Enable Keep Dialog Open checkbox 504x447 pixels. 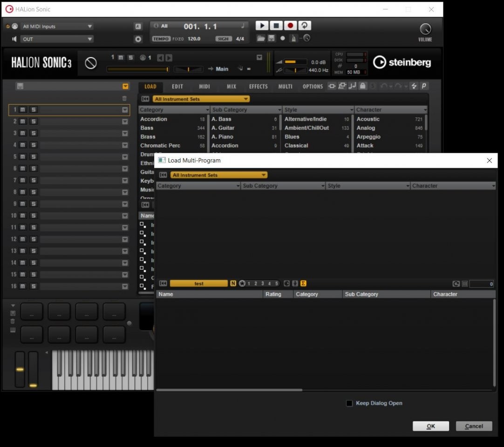[349, 403]
